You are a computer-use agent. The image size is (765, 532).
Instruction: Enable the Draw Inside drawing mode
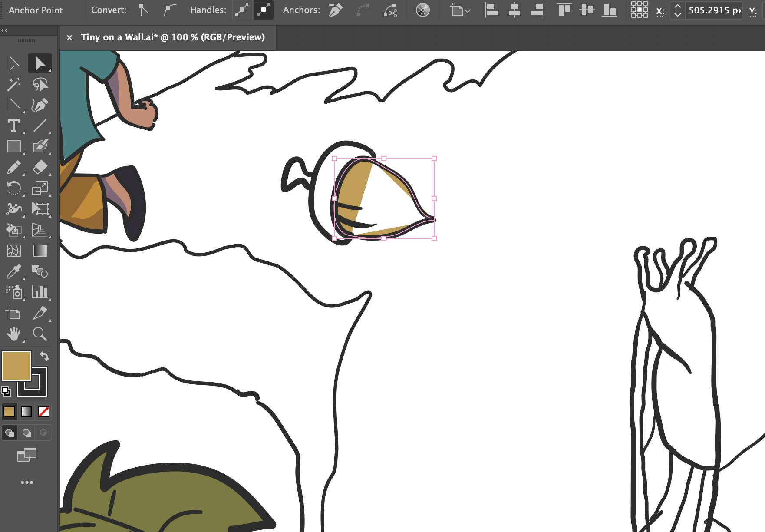point(43,433)
